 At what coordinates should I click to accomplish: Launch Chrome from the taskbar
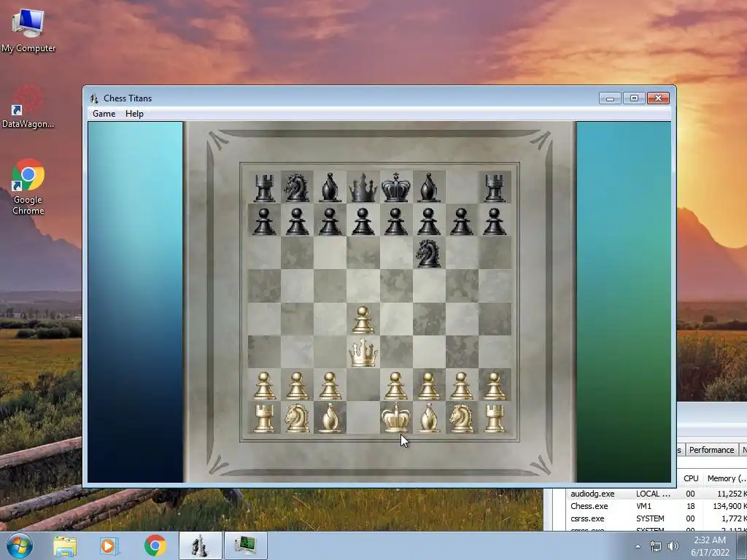tap(155, 545)
